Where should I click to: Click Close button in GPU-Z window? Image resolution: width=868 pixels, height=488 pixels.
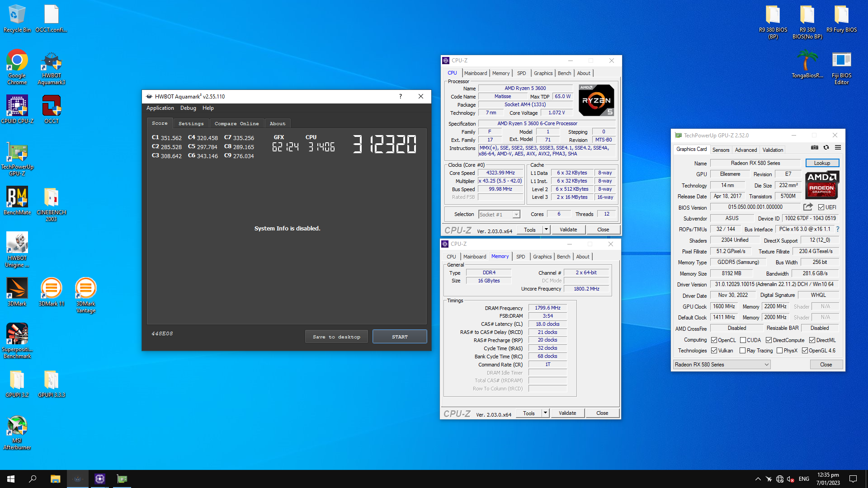826,365
